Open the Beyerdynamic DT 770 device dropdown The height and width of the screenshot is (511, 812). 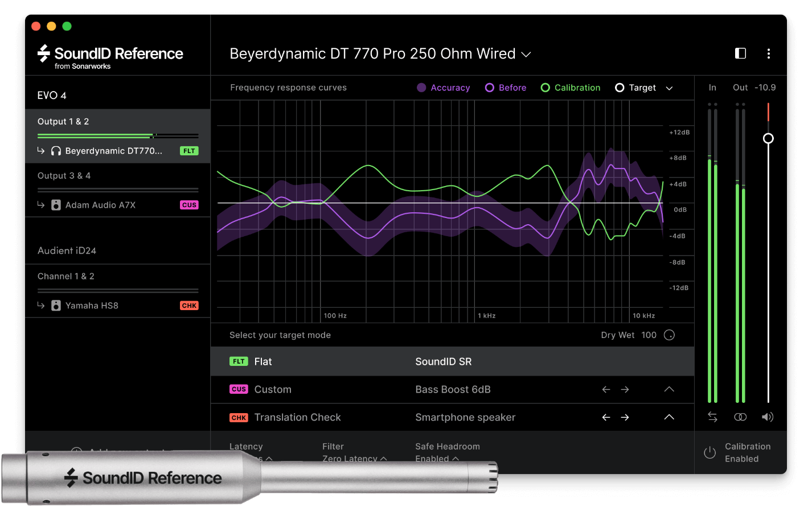(526, 54)
